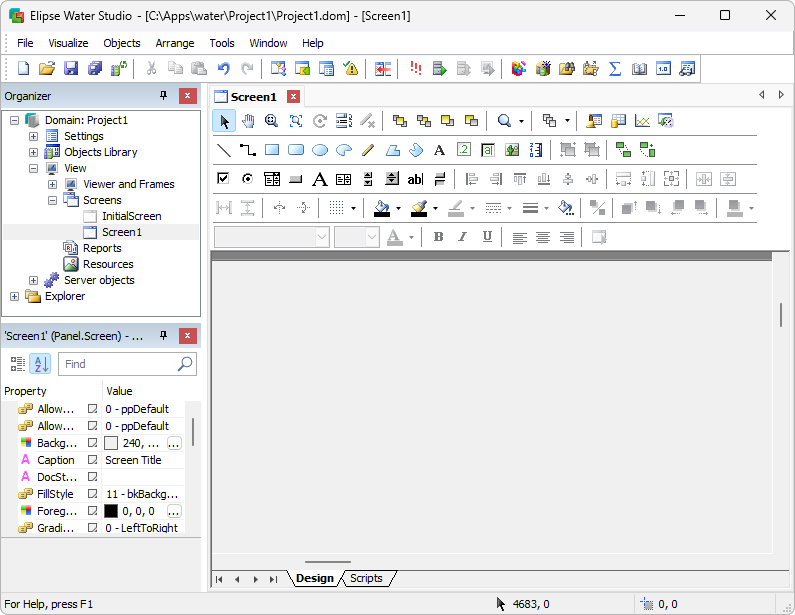Select the Zoom magnifier tool with plus
795x615 pixels.
click(272, 121)
